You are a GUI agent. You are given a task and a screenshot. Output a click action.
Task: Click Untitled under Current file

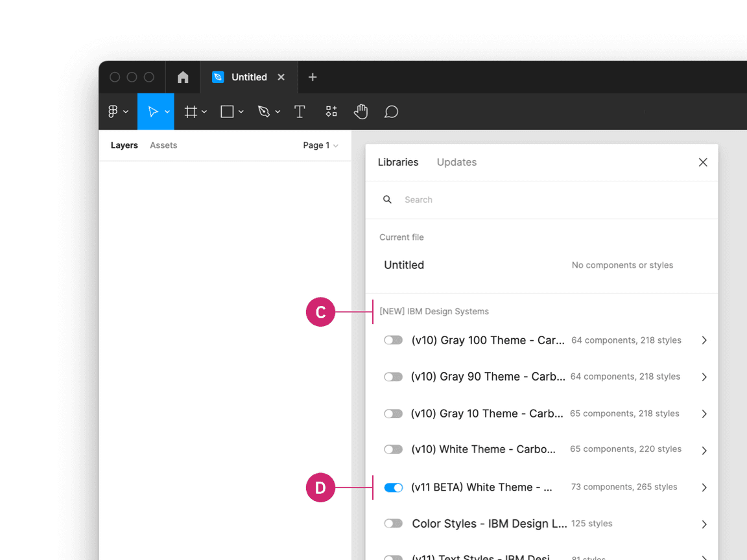[404, 265]
